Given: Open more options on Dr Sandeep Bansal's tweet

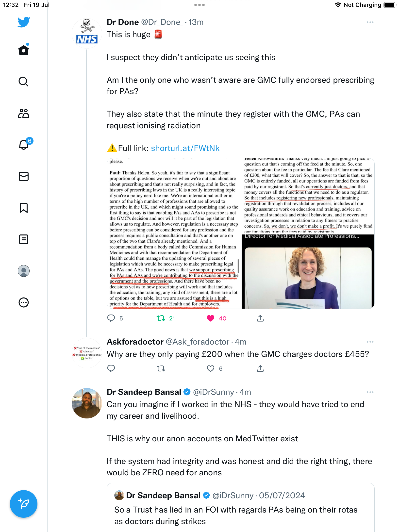Looking at the screenshot, I should click(370, 392).
